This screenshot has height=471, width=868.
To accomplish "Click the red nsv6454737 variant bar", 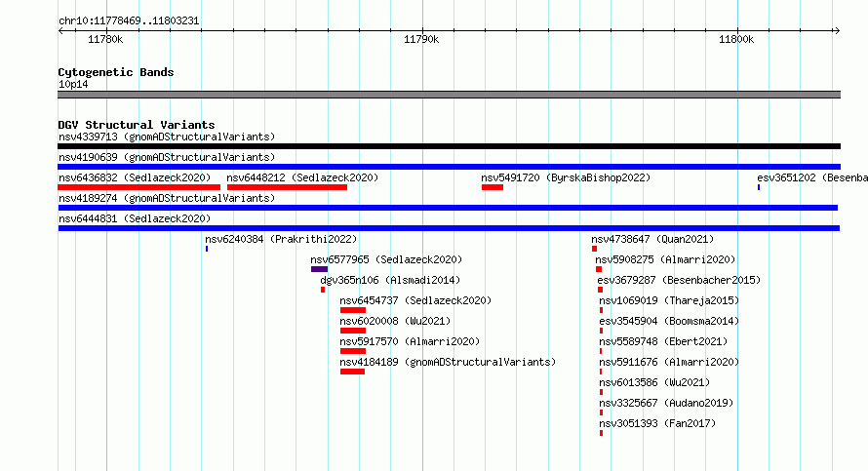I will pos(353,310).
